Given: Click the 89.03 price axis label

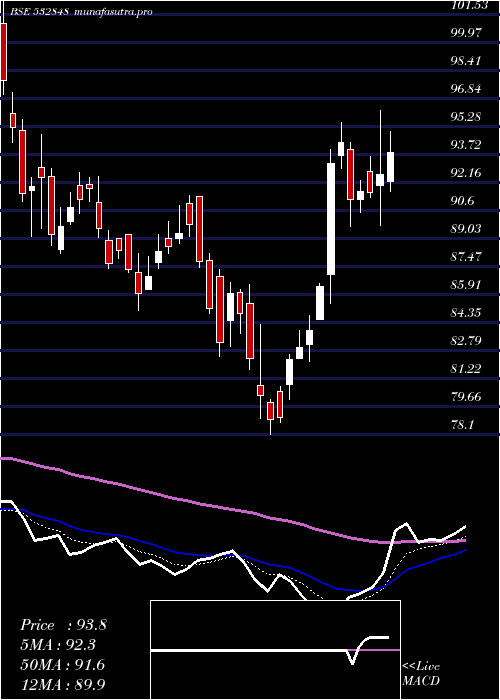Looking at the screenshot, I should pyautogui.click(x=467, y=229).
